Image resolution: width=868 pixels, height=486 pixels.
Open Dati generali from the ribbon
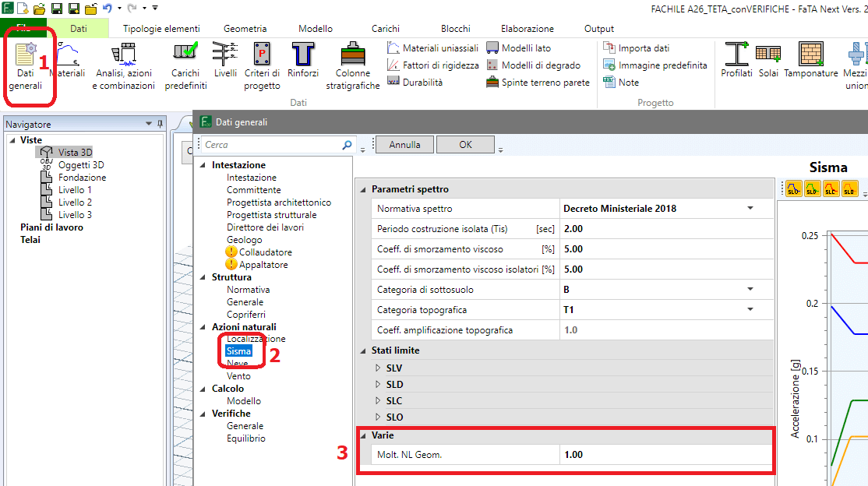pos(26,66)
